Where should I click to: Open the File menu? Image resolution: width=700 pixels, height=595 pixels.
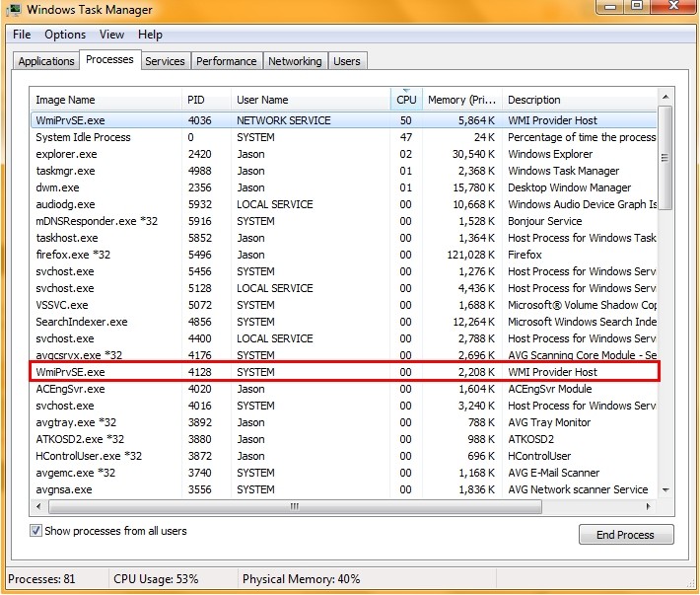[x=22, y=35]
